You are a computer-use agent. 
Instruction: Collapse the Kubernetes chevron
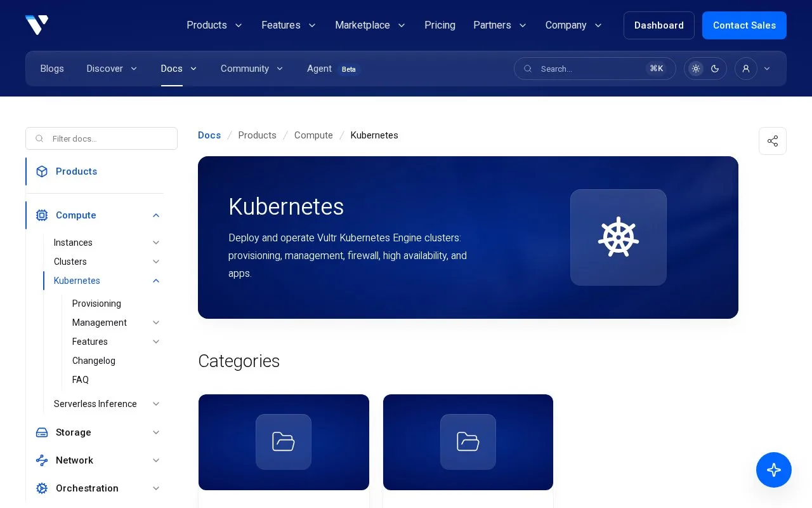(156, 281)
